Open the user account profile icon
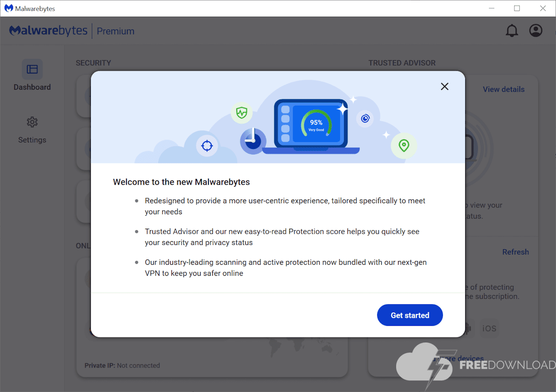 click(536, 31)
